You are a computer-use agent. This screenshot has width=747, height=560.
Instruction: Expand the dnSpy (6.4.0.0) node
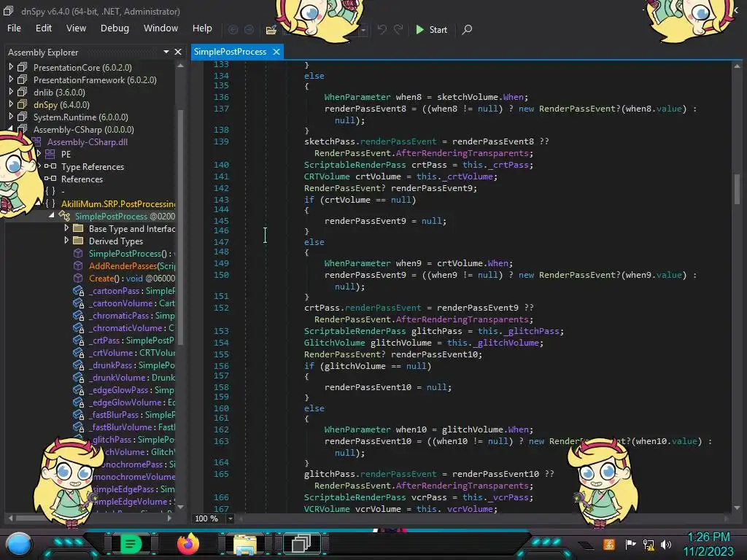click(x=10, y=104)
